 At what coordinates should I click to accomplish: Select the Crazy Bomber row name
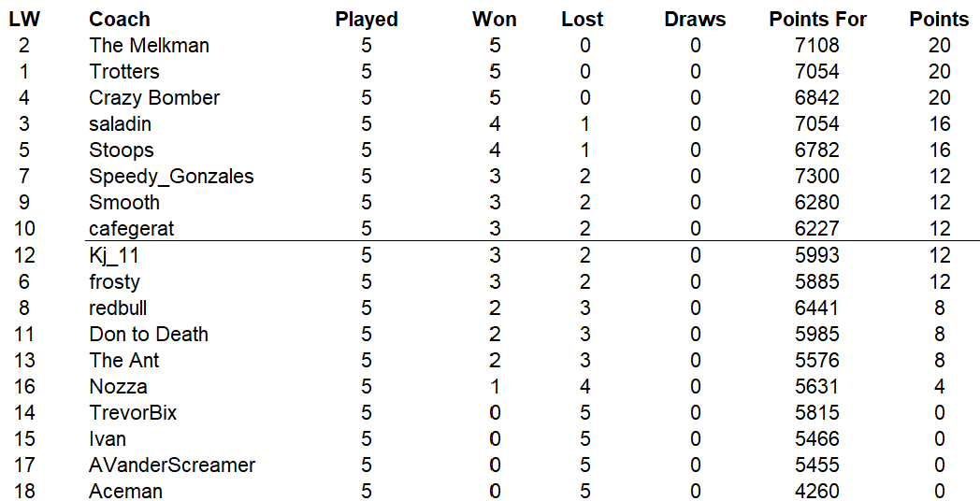point(154,97)
